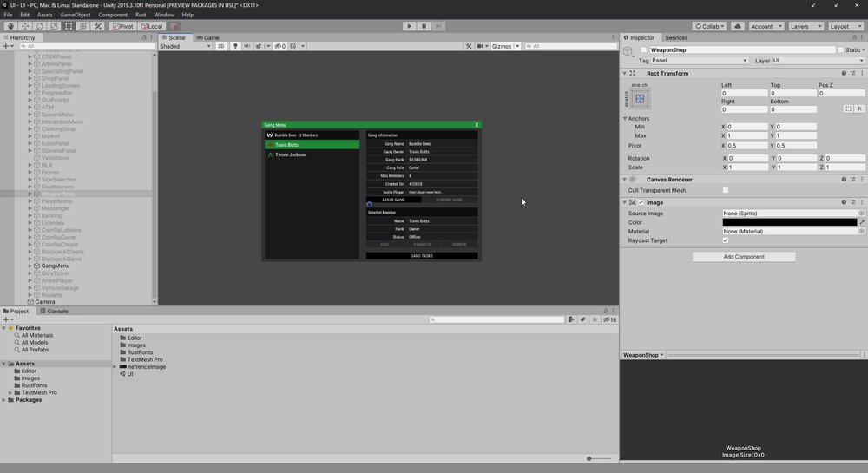868x473 pixels.
Task: Select the Scale tool
Action: coord(54,26)
